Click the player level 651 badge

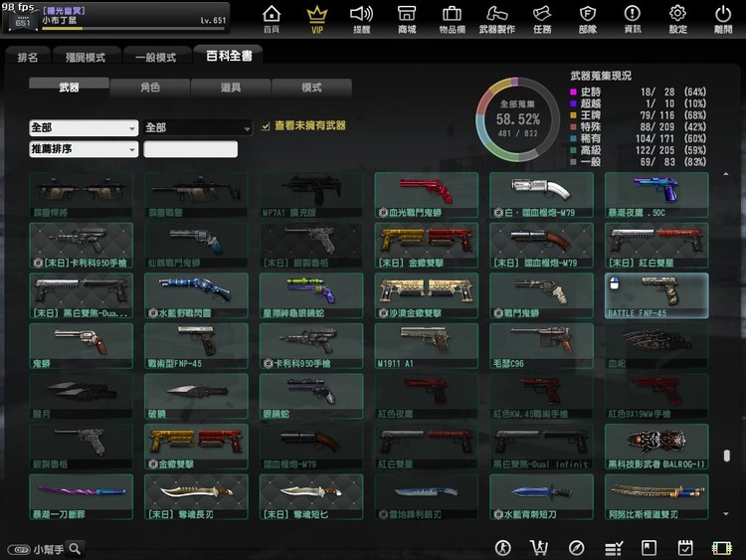22,21
